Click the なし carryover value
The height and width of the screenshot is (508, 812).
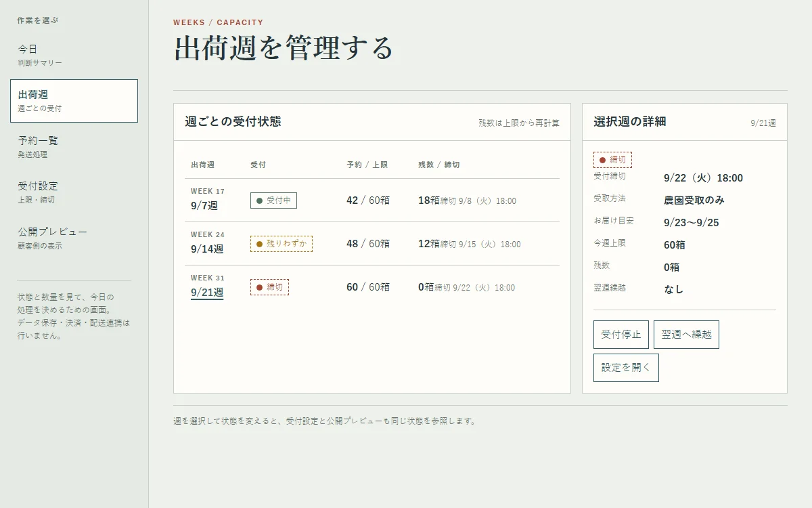tap(674, 289)
